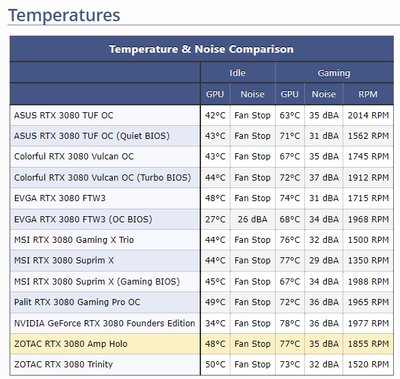Select the ZOTAC RTX 3080 Trinity name
Screen dimensions: 400x379
tap(63, 364)
